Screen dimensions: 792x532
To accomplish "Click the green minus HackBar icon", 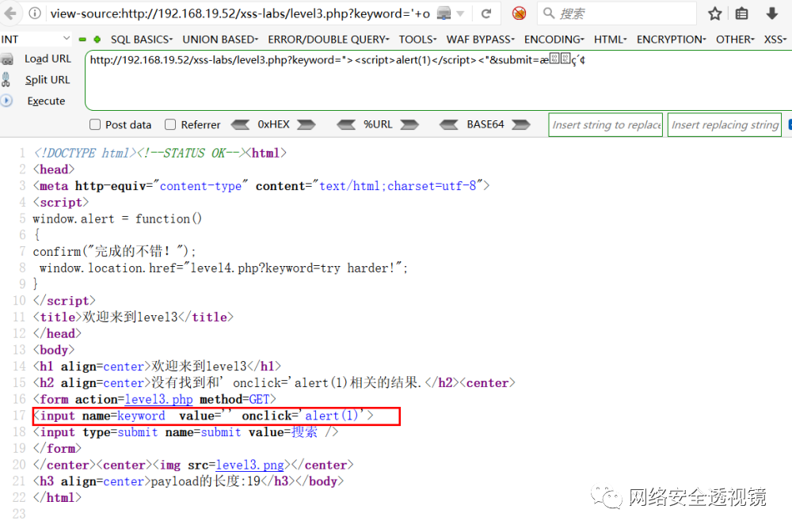I will (82, 40).
